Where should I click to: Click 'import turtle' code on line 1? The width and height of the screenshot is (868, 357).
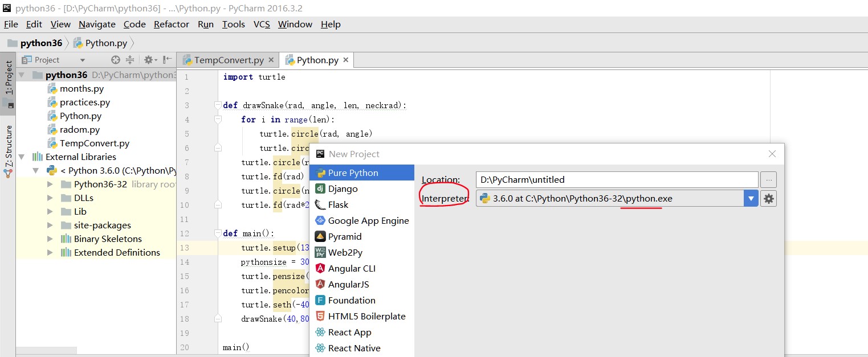(x=254, y=77)
